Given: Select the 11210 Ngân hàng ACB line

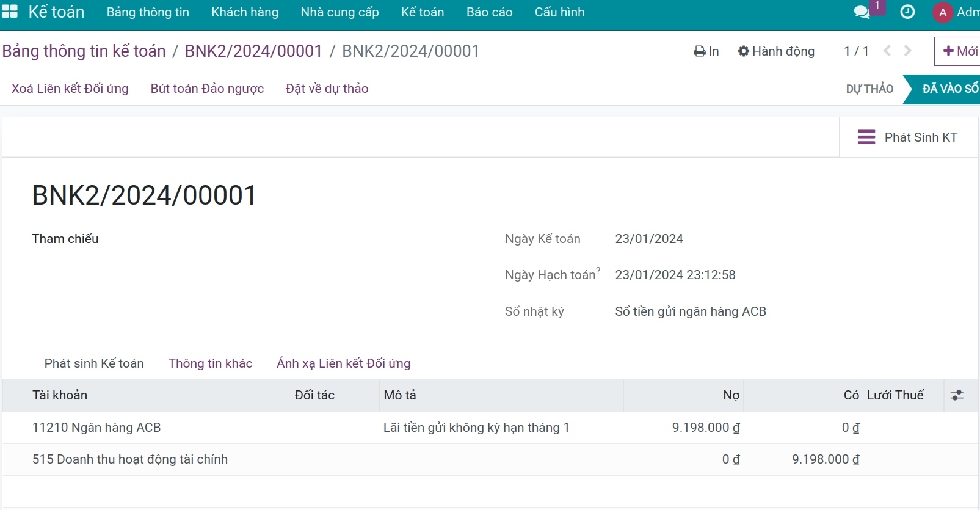Looking at the screenshot, I should tap(96, 428).
